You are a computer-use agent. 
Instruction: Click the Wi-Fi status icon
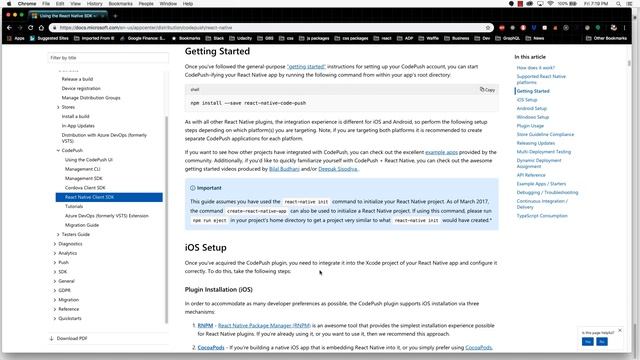pyautogui.click(x=550, y=4)
